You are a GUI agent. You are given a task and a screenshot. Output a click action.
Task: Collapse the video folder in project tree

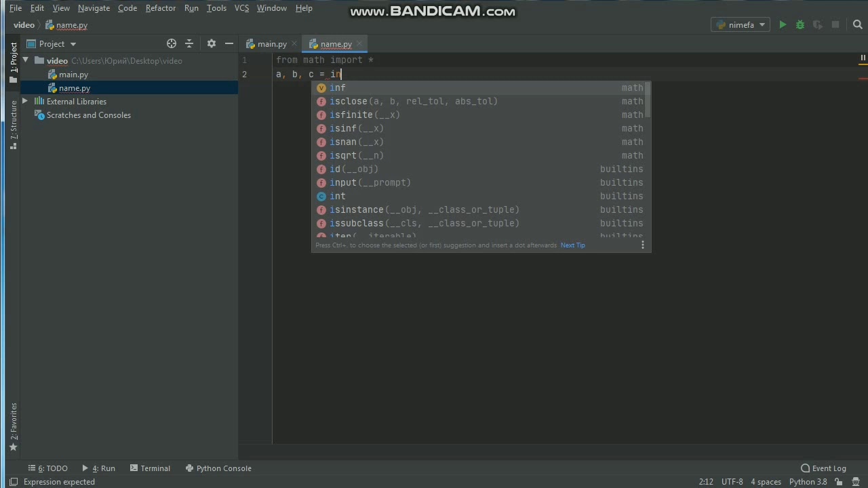(26, 61)
